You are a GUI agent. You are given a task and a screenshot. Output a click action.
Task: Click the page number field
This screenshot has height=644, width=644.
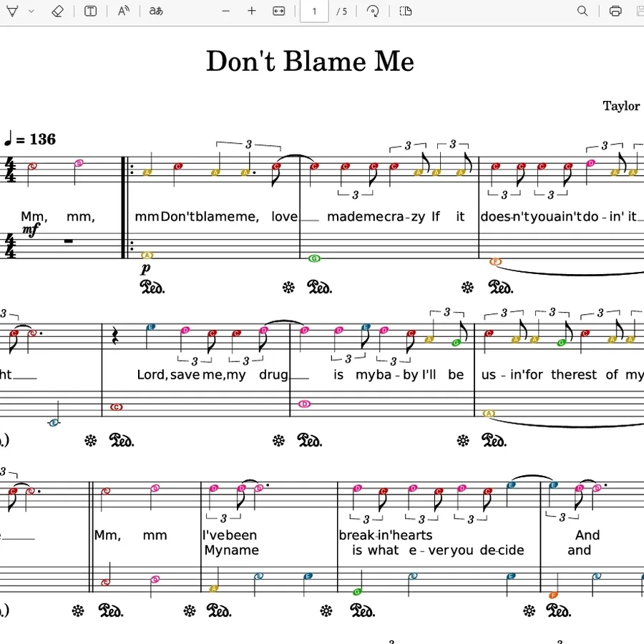(314, 11)
